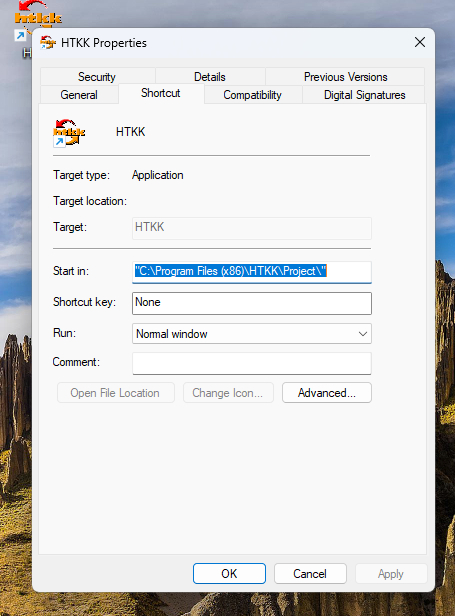Screen dimensions: 455x616
Task: Open the Details tab
Action: pos(210,77)
